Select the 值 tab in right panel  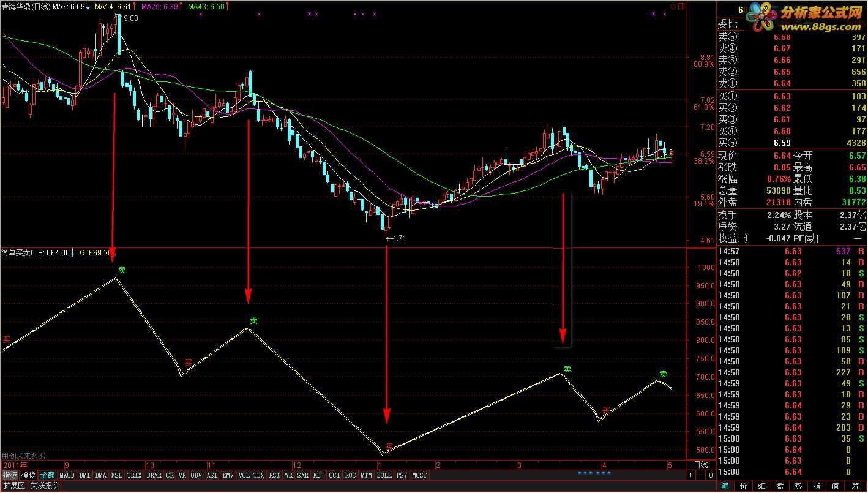click(836, 486)
